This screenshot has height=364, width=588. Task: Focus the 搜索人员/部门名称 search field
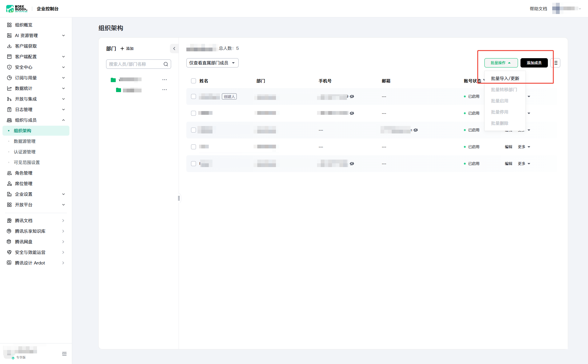138,64
